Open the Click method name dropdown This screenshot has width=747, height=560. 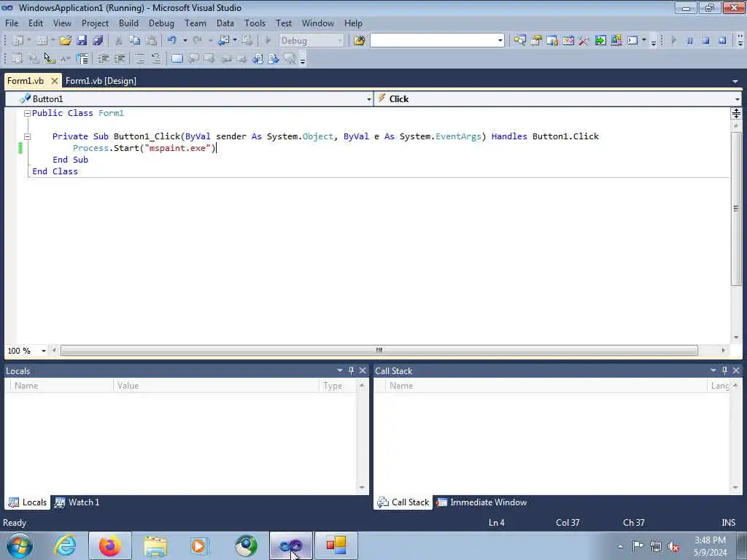tap(737, 99)
